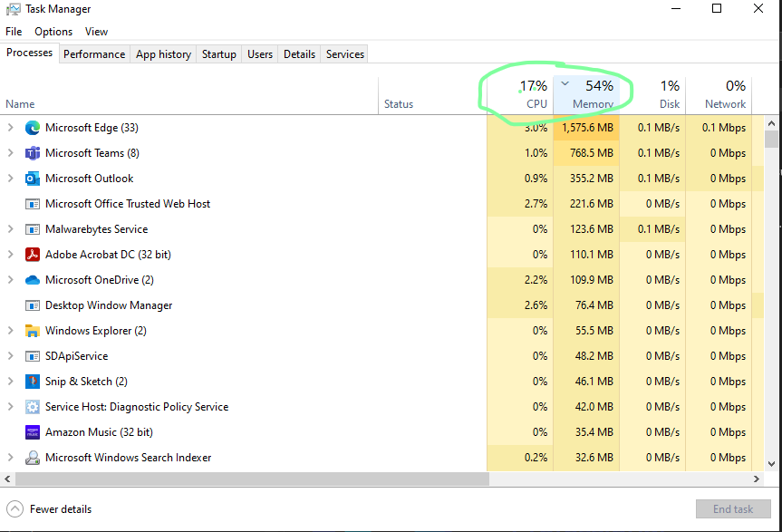Click the 32.6 MB memory value
This screenshot has width=782, height=532.
coord(594,458)
